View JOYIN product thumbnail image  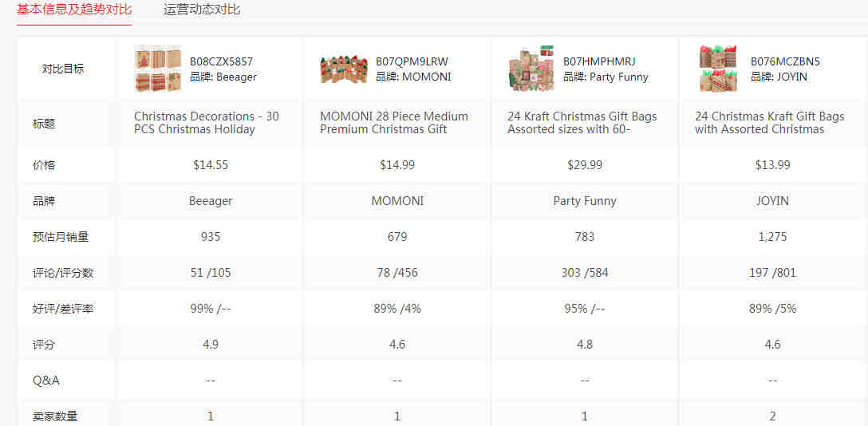pyautogui.click(x=718, y=69)
